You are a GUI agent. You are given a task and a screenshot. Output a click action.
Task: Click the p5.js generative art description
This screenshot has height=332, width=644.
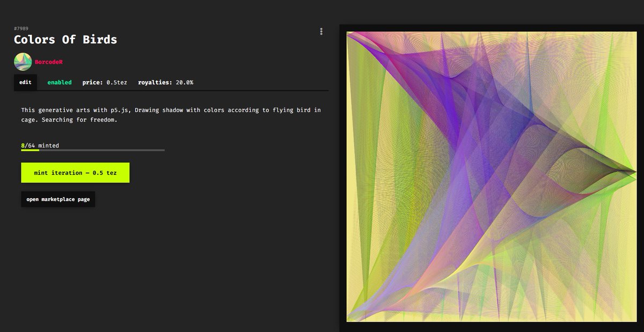coord(171,115)
